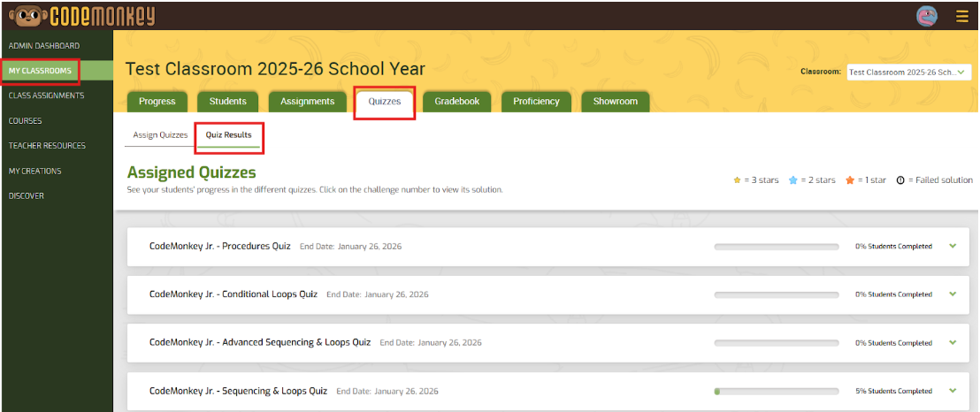Open Class Assignments from sidebar

(x=46, y=95)
